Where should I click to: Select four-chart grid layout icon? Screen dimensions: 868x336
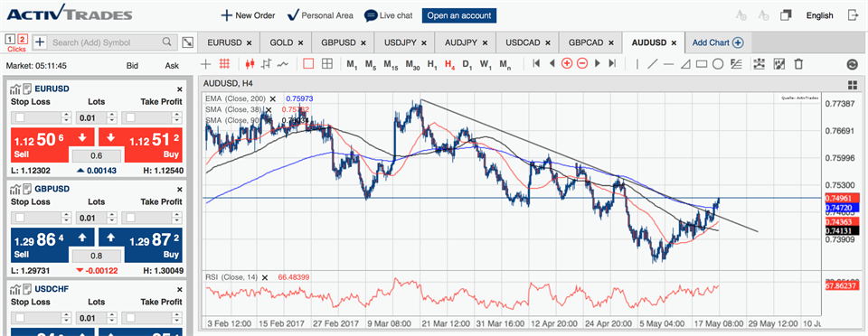[x=327, y=64]
